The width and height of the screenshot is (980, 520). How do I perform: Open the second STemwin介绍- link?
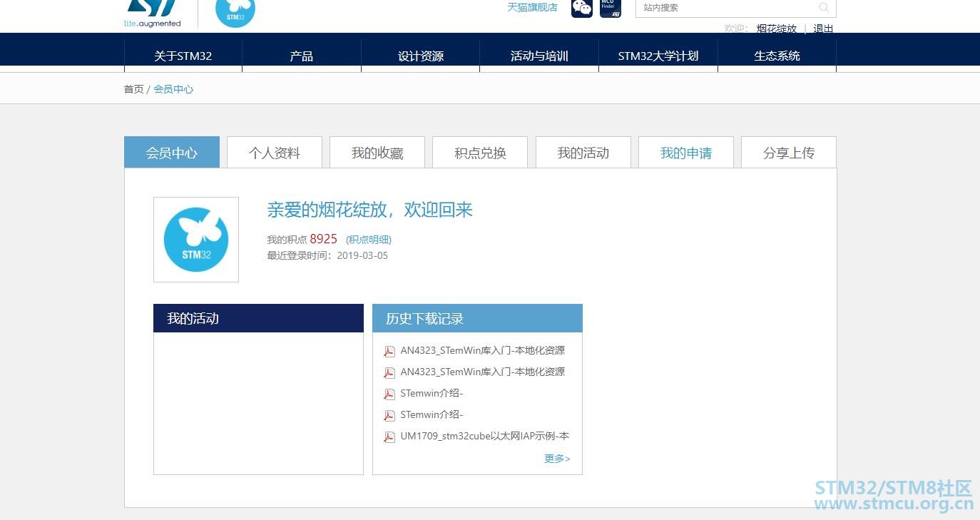[432, 414]
